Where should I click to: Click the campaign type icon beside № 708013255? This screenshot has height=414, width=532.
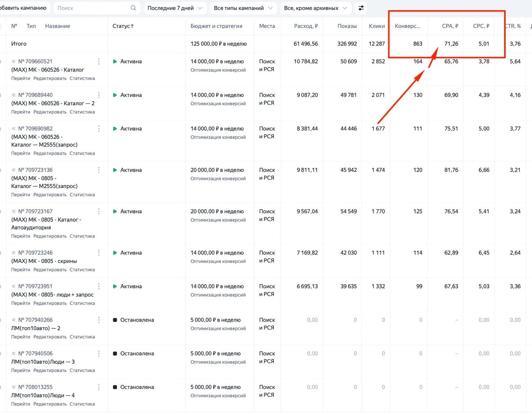coord(14,387)
